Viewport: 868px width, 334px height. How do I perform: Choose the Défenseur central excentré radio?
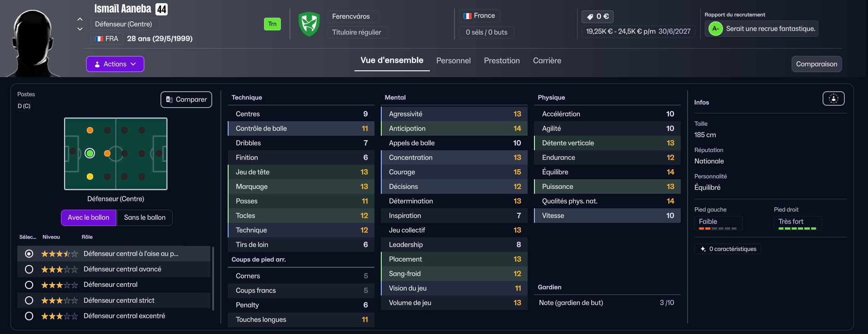tap(29, 316)
